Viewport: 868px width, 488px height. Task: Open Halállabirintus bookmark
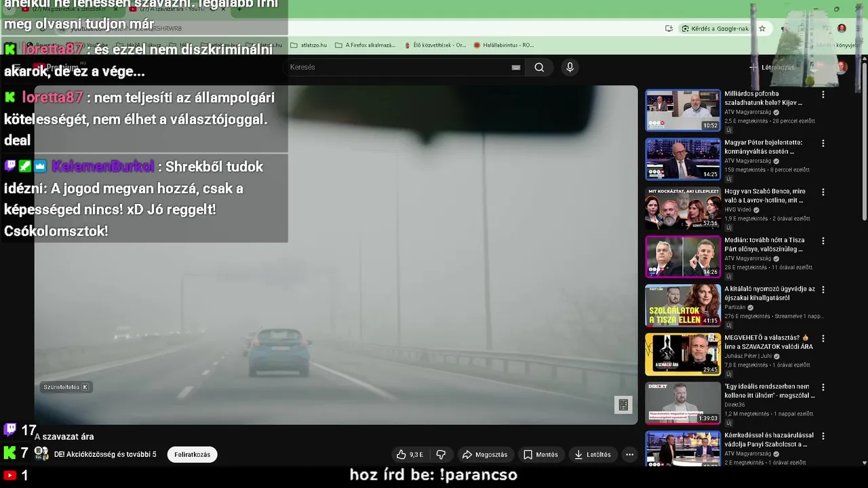point(503,45)
